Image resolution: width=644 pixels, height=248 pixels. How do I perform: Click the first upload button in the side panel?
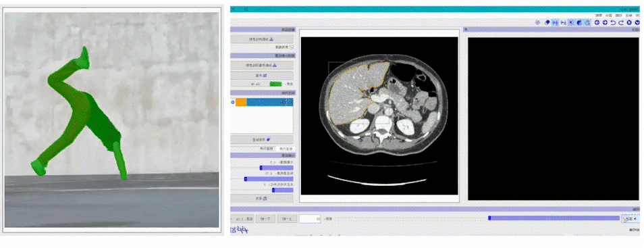(262, 39)
